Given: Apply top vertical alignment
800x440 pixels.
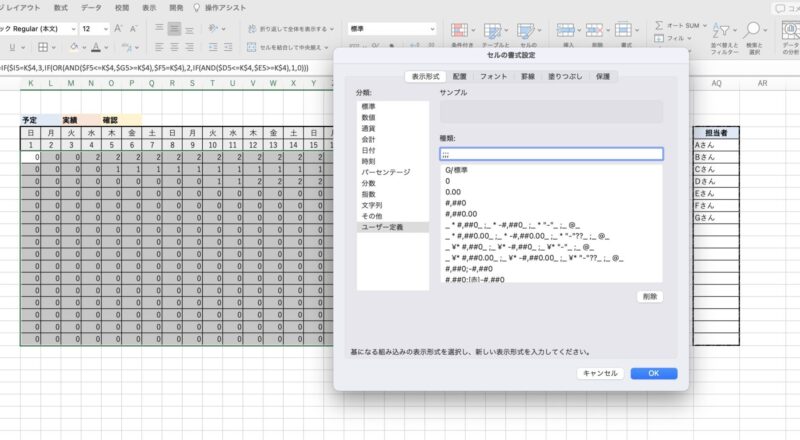Looking at the screenshot, I should [x=159, y=29].
